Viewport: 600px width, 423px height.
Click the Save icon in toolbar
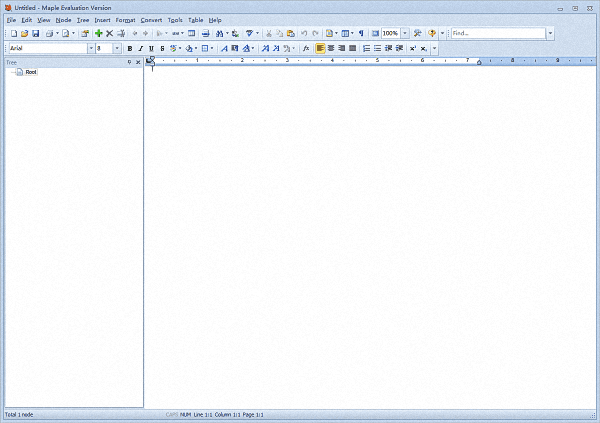tap(36, 33)
